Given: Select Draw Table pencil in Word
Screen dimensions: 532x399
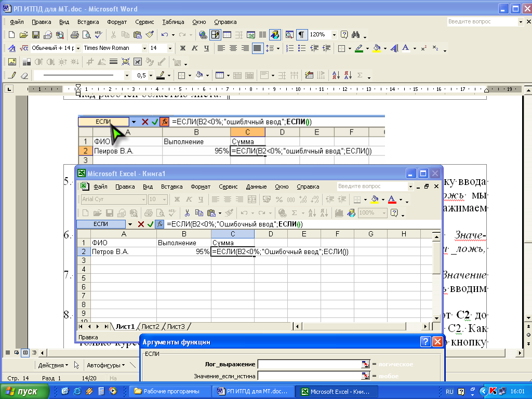Looking at the screenshot, I should tap(12, 75).
